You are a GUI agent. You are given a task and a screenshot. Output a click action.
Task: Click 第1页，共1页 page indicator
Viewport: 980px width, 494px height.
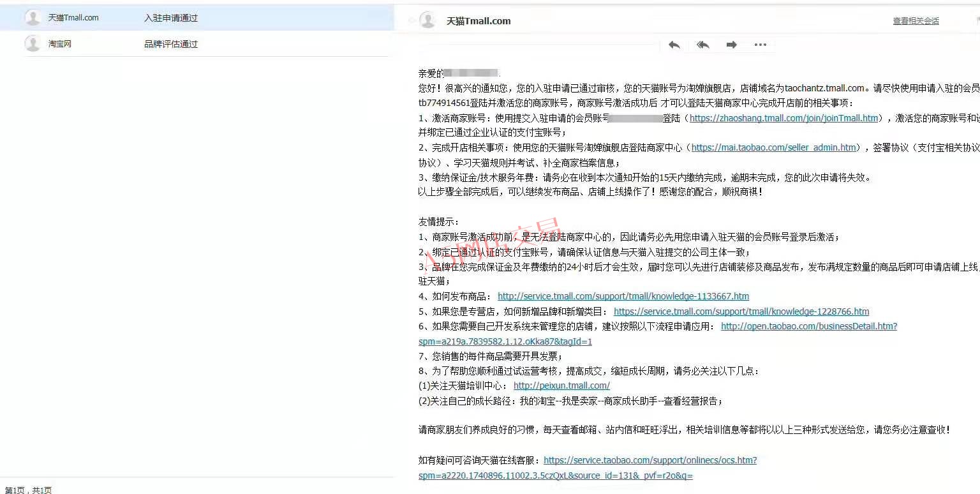[28, 490]
